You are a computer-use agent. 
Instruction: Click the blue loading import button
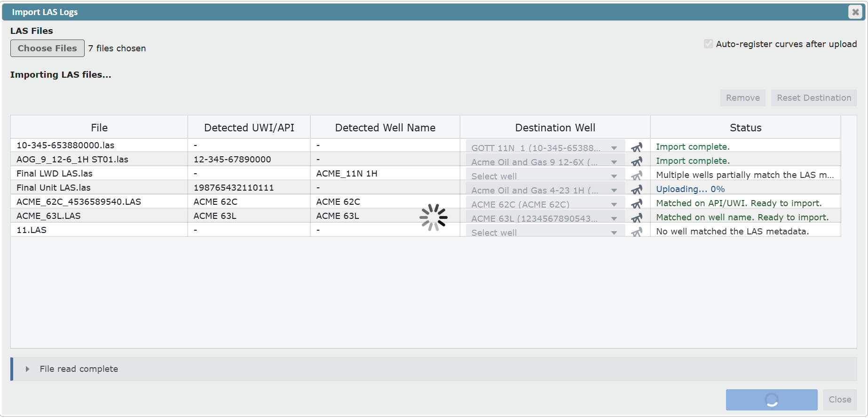(772, 400)
